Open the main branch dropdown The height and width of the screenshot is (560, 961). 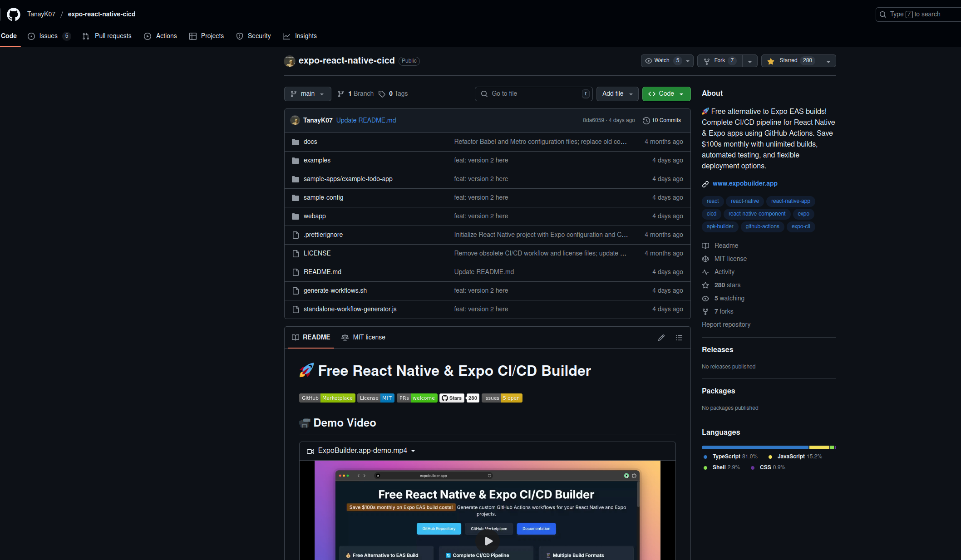tap(307, 94)
